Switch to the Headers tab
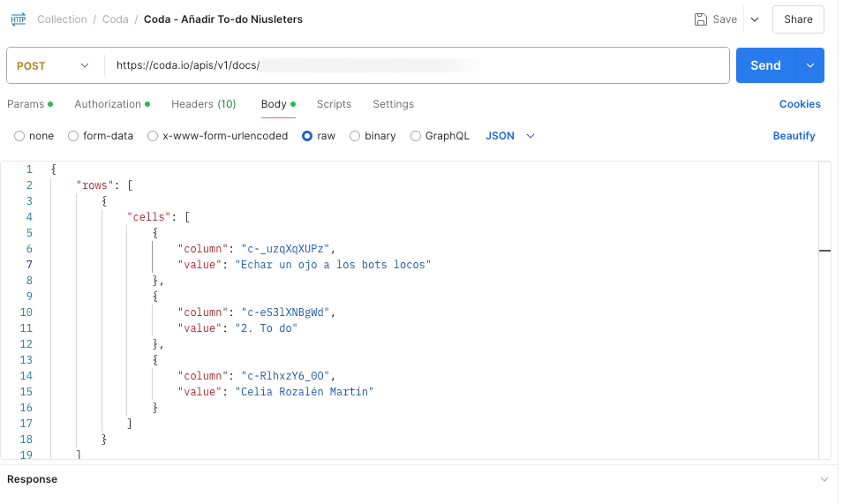The image size is (843, 504). pos(203,104)
